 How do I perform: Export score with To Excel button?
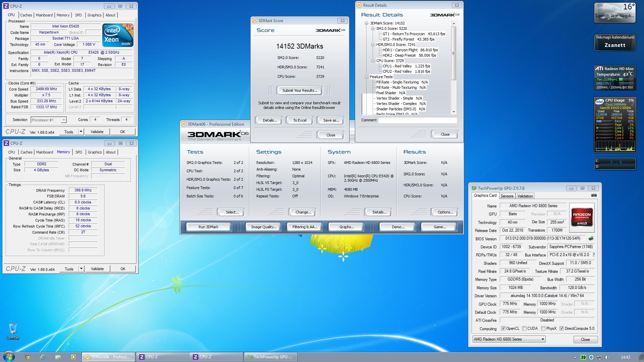[300, 120]
